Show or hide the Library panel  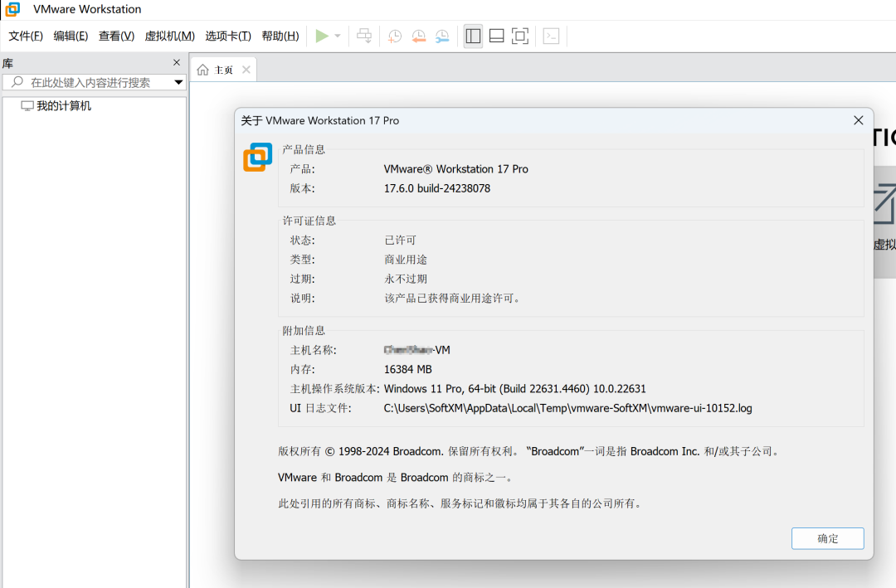pos(473,36)
